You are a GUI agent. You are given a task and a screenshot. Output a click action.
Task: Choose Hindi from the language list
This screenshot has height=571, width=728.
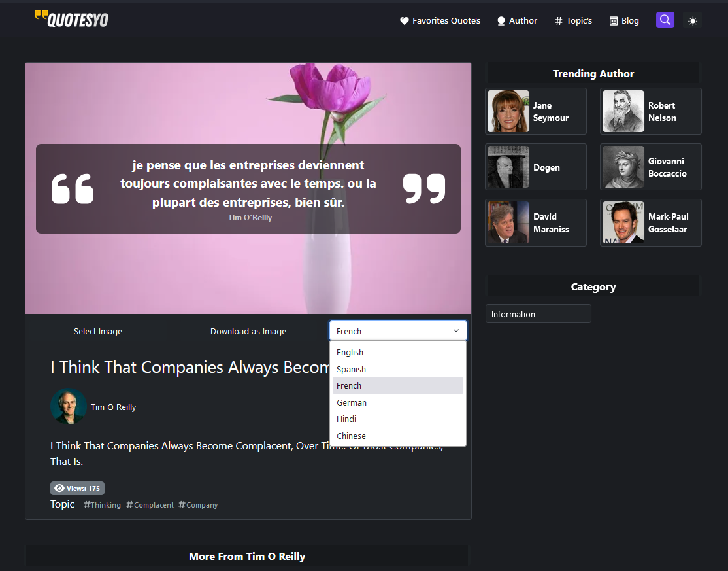coord(398,419)
